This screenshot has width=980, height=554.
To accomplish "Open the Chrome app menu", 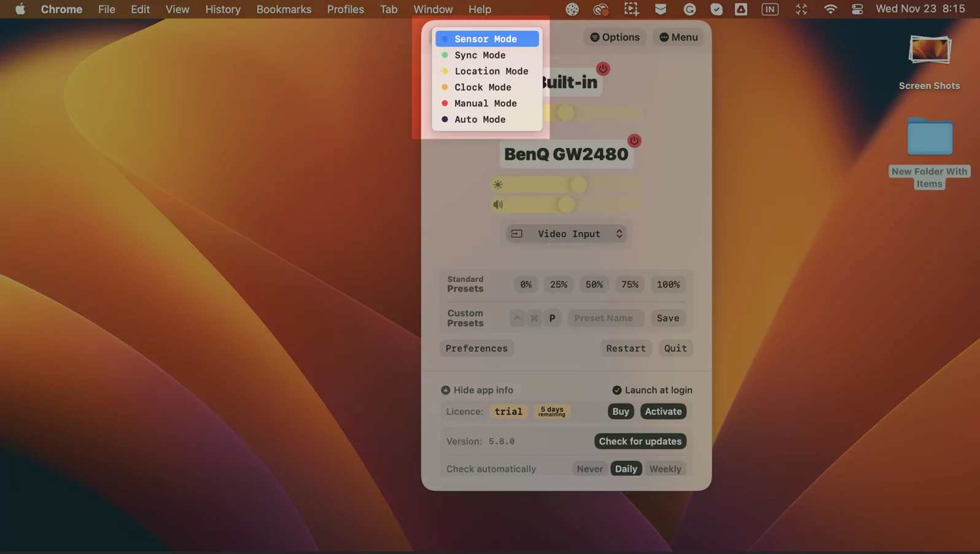I will [61, 9].
